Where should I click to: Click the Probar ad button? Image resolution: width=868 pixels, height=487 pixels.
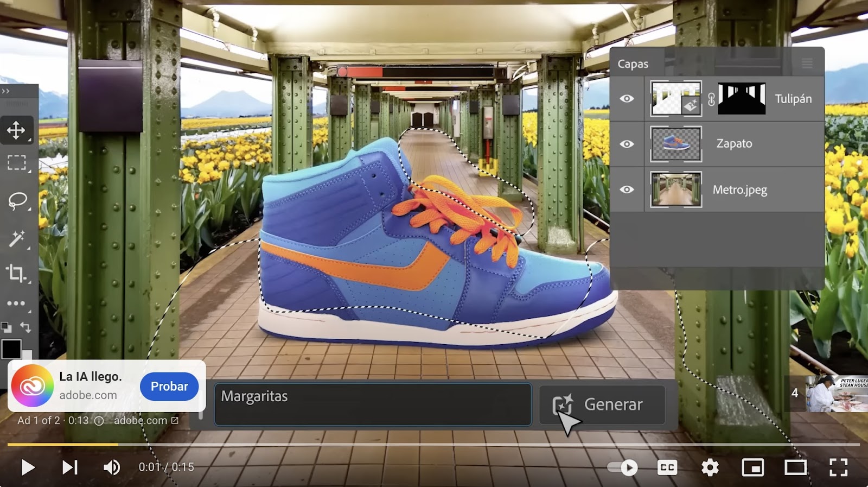(169, 387)
